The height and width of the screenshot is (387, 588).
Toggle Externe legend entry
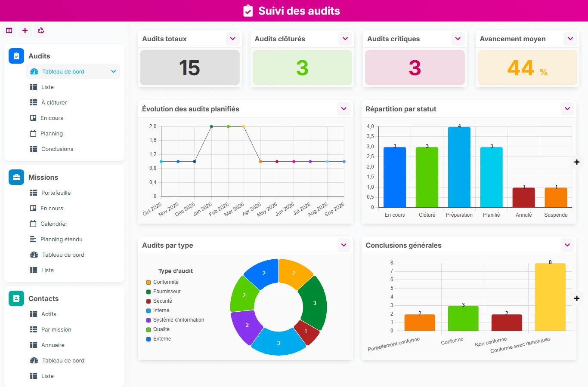(x=158, y=339)
